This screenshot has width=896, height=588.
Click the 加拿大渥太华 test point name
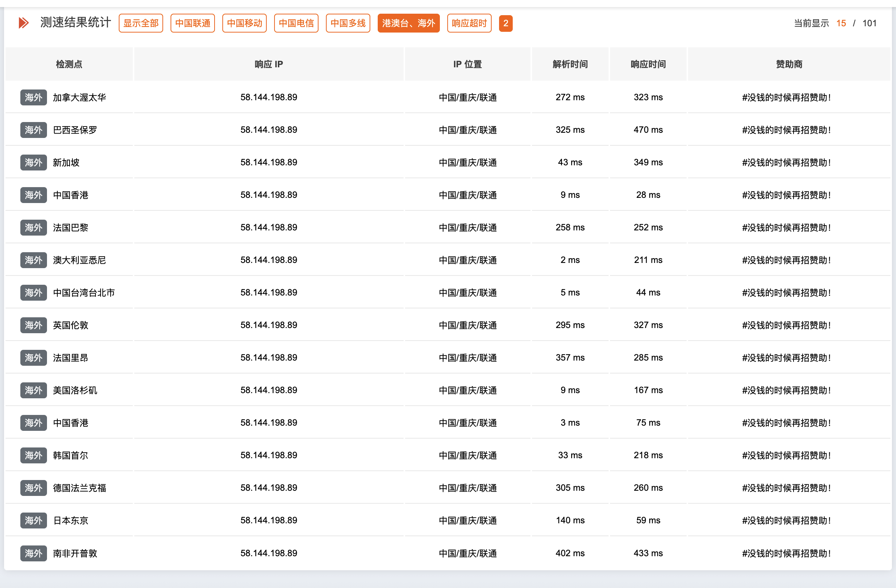80,98
